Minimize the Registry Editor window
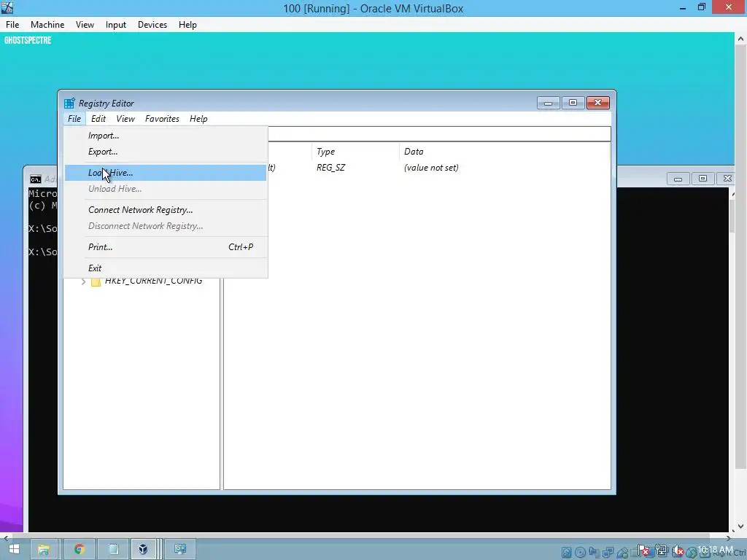Viewport: 747px width, 560px height. (x=549, y=103)
